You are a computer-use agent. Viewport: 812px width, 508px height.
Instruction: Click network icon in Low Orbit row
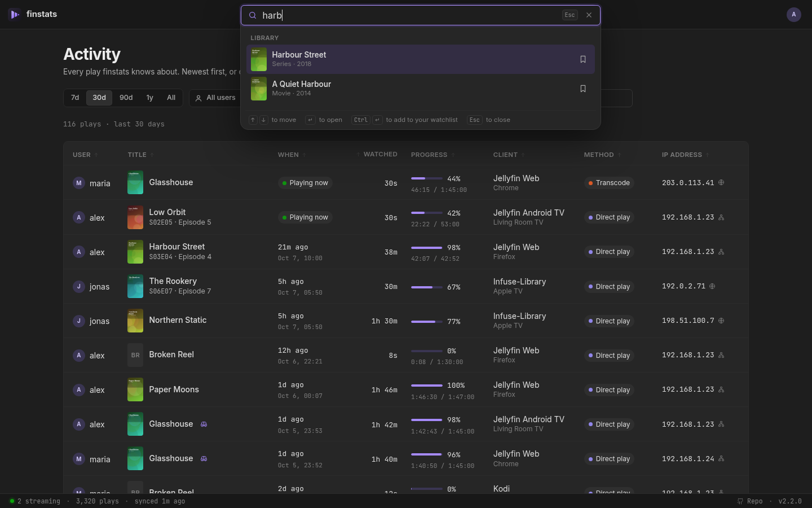coord(721,217)
